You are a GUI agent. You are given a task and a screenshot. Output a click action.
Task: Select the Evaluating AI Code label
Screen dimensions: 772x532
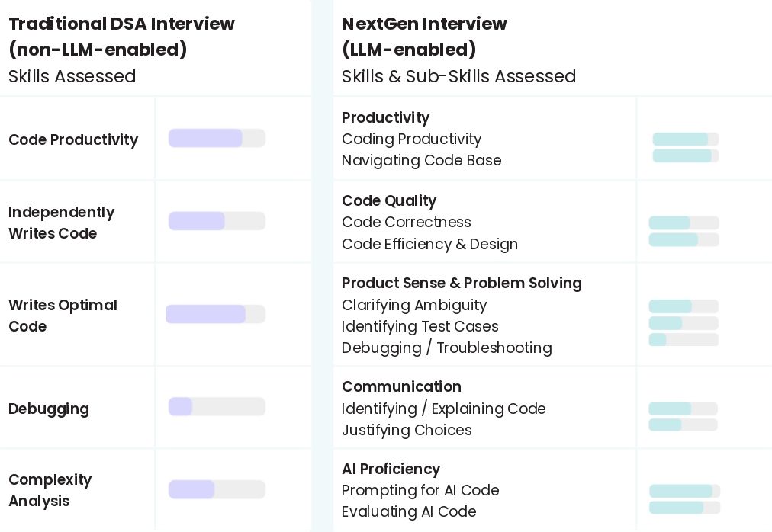click(x=409, y=511)
